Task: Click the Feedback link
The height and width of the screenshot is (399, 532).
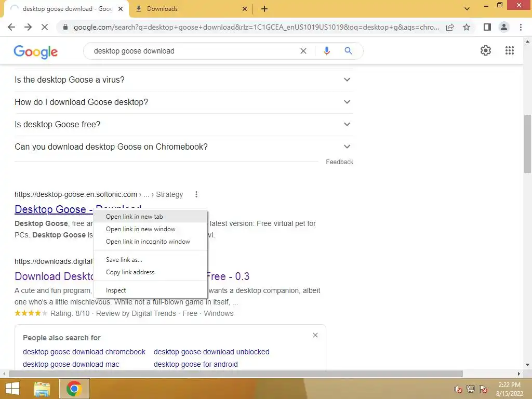Action: pyautogui.click(x=339, y=162)
